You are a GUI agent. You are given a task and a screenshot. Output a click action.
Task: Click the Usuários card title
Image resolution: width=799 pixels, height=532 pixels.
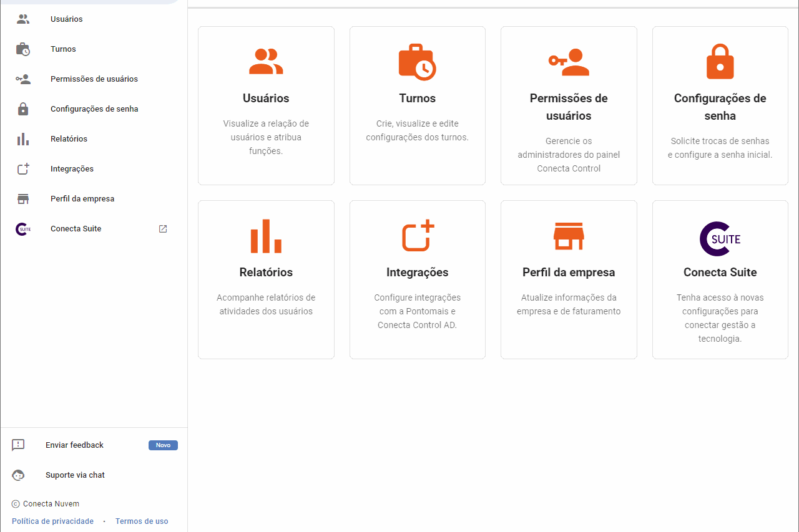(266, 99)
